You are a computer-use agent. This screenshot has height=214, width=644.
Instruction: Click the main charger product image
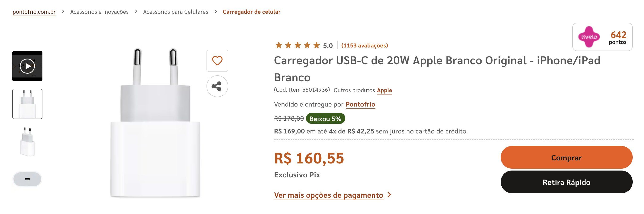[155, 123]
